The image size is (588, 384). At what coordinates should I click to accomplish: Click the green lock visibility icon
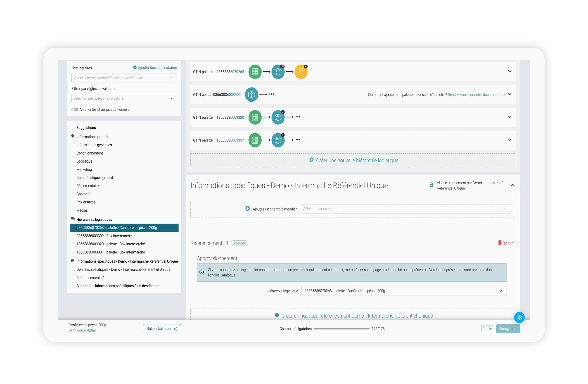[x=432, y=185]
